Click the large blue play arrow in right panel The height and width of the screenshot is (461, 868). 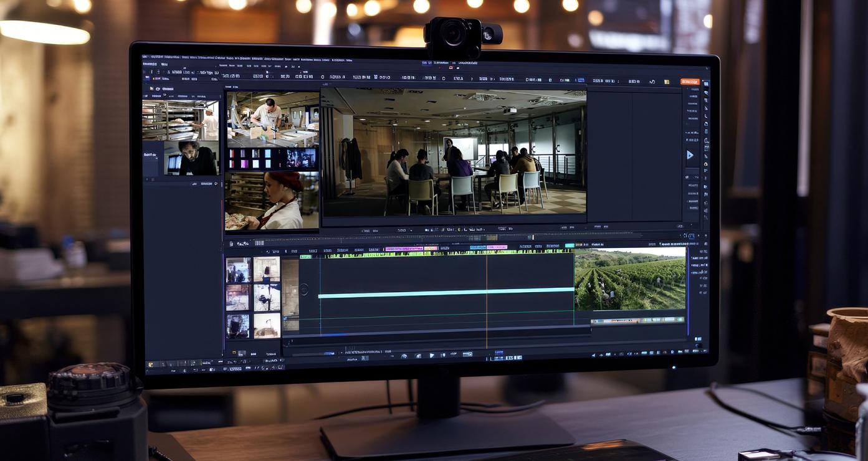pos(690,155)
